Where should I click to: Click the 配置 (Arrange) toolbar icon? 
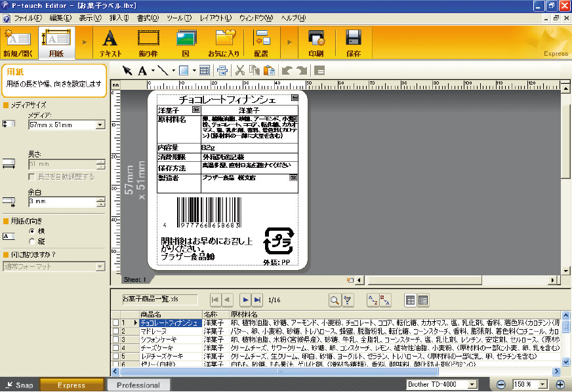click(261, 43)
